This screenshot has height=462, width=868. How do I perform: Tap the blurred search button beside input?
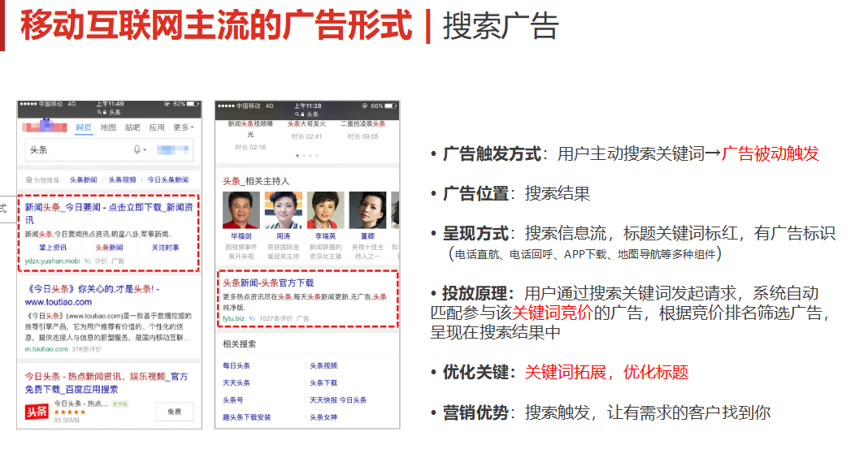tap(173, 150)
